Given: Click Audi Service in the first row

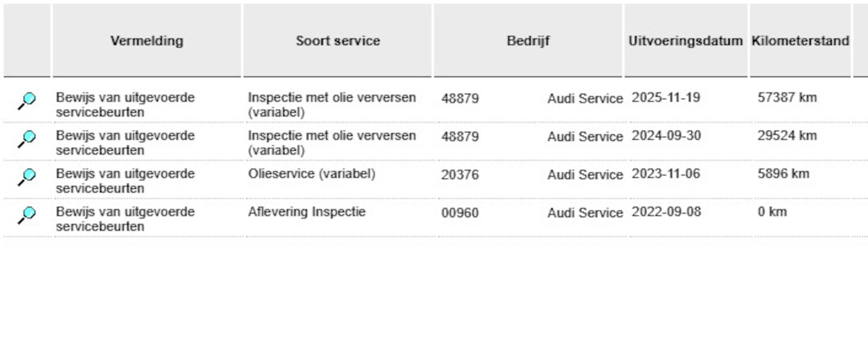Looking at the screenshot, I should coord(585,99).
